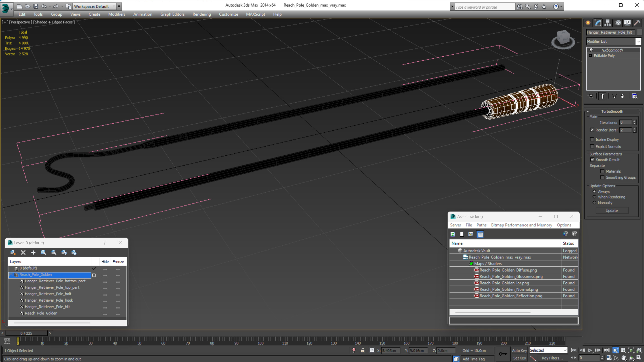Click the time slider 0 / 225 handle
The width and height of the screenshot is (644, 362).
[26, 333]
